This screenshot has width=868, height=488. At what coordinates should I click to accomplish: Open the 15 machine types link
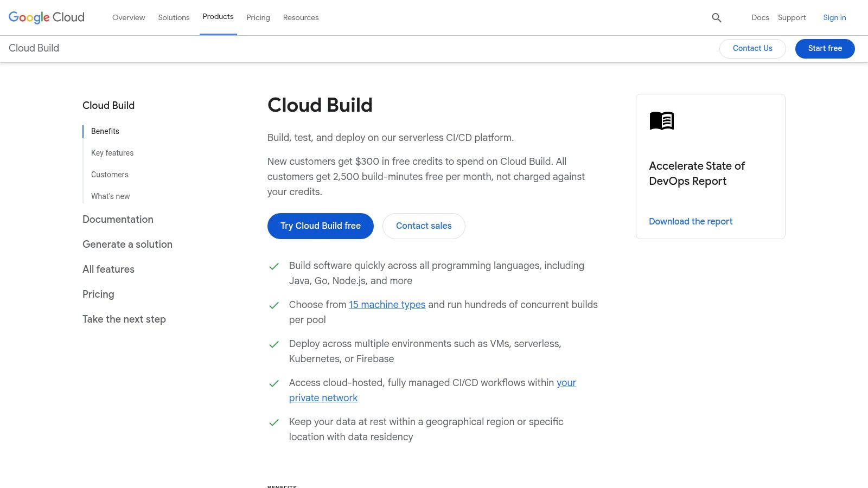click(387, 305)
